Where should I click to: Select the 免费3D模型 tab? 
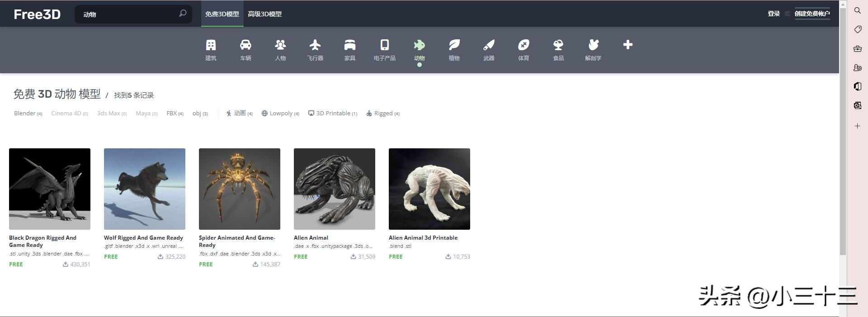[x=222, y=14]
